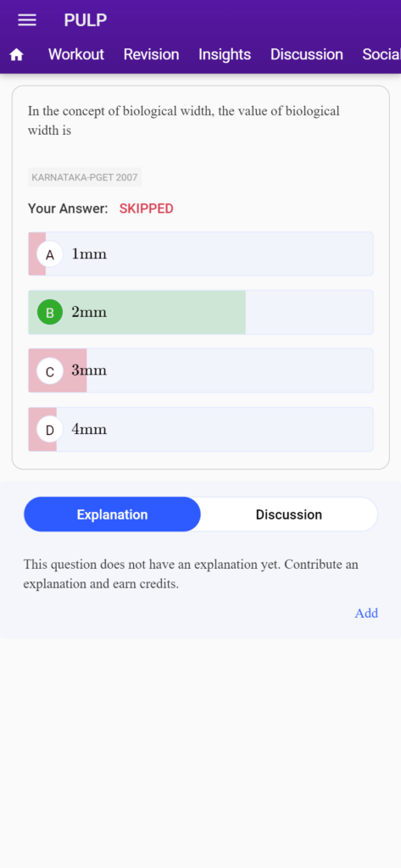Go to the home icon

[17, 55]
